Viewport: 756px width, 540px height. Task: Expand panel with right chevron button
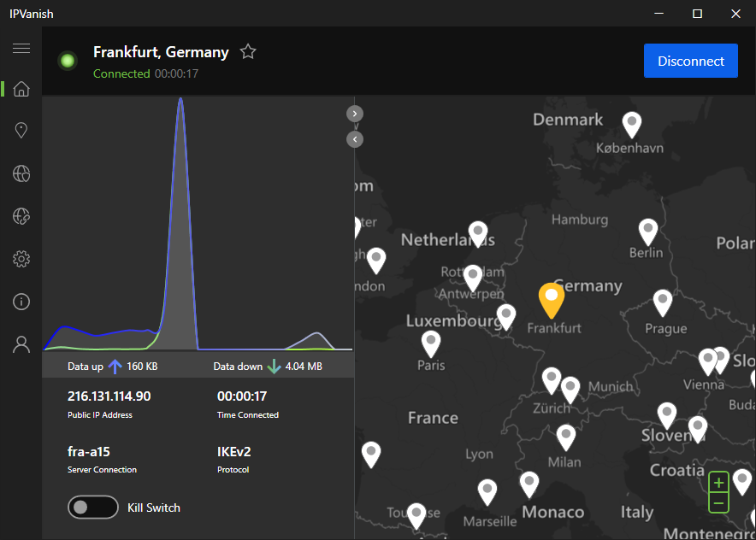click(x=355, y=114)
